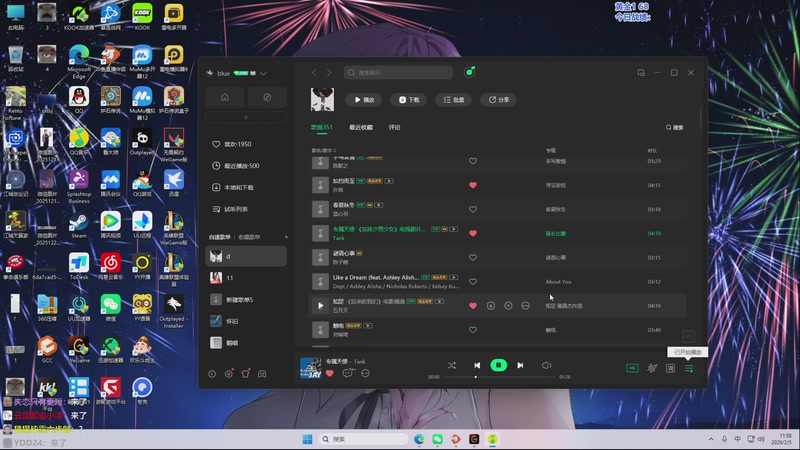Navigate forward with right chevron
The width and height of the screenshot is (800, 450).
tap(329, 73)
